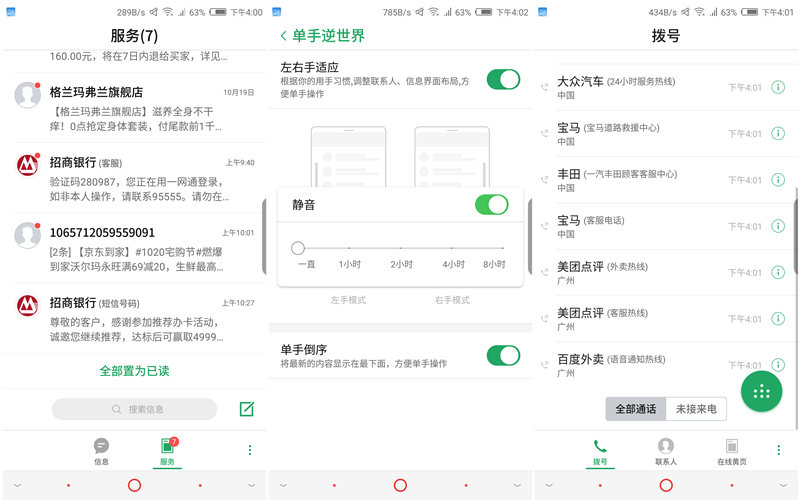Open the 格兰玛弗兰旗舰店 conversation
The image size is (800, 502).
point(135,108)
